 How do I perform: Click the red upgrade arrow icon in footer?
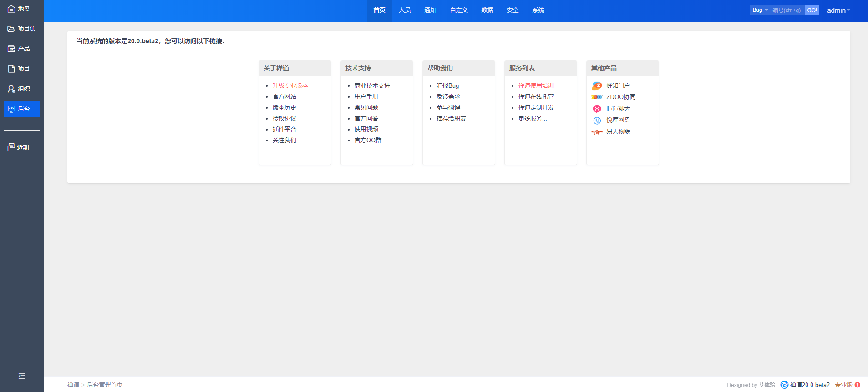[858, 385]
